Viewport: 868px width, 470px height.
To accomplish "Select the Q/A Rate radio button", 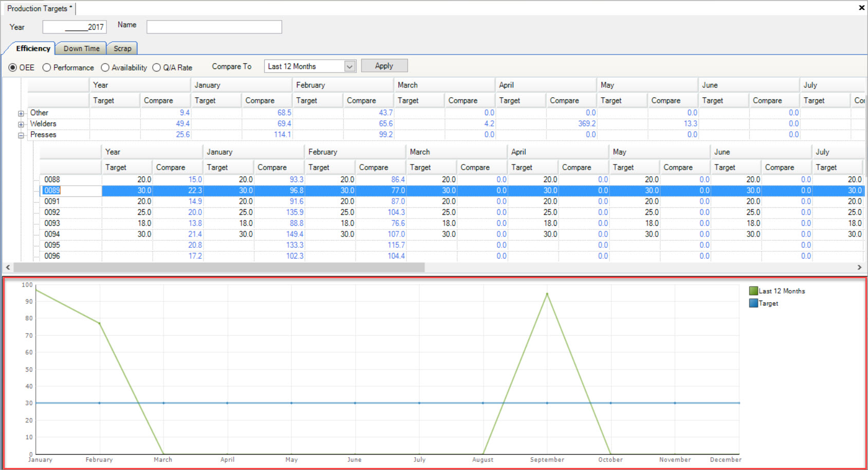I will [x=157, y=67].
